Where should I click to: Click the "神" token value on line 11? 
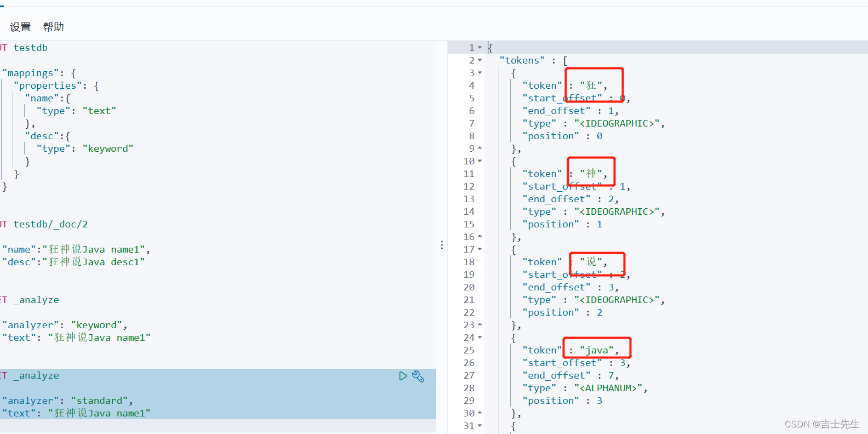point(591,174)
